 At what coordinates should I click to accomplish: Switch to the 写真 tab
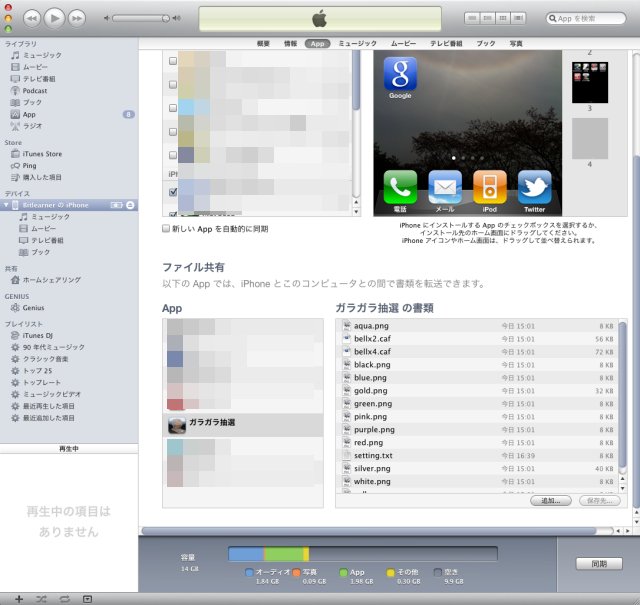pos(516,44)
